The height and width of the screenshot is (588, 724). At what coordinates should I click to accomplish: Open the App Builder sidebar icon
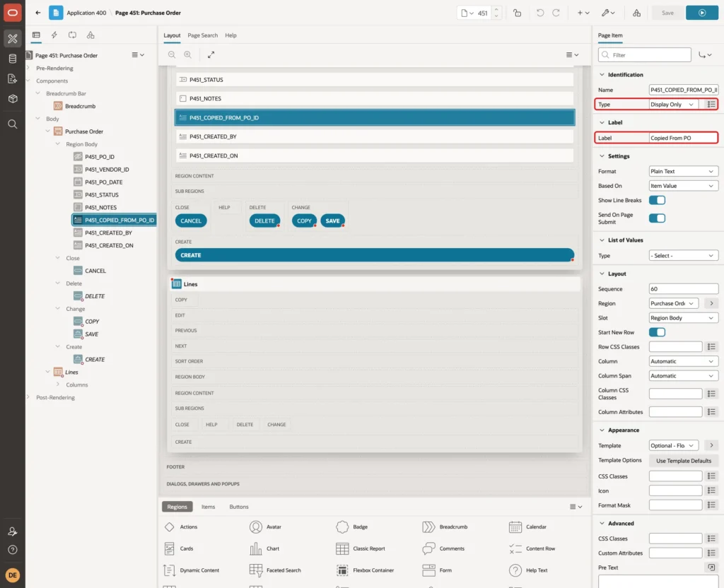pyautogui.click(x=13, y=39)
